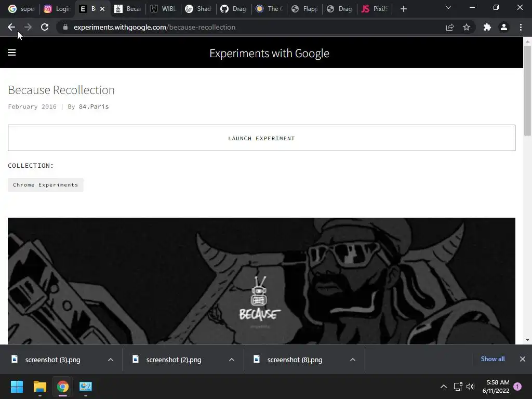Open the Control Panel taskbar app
This screenshot has width=532, height=399.
[x=86, y=387]
